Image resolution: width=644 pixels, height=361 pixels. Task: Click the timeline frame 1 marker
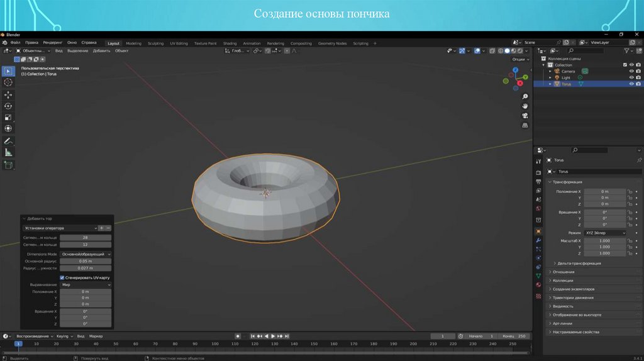point(18,344)
